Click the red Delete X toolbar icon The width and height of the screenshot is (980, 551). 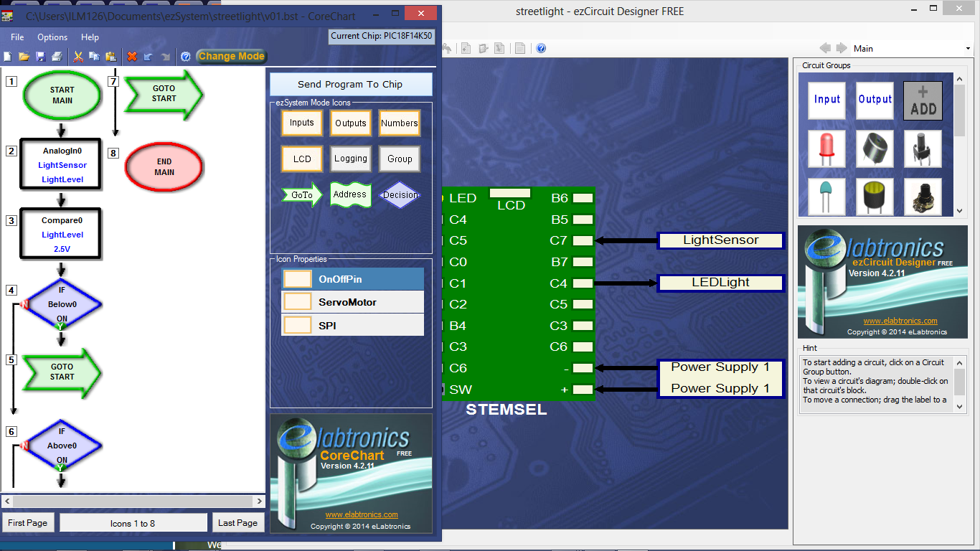(132, 57)
